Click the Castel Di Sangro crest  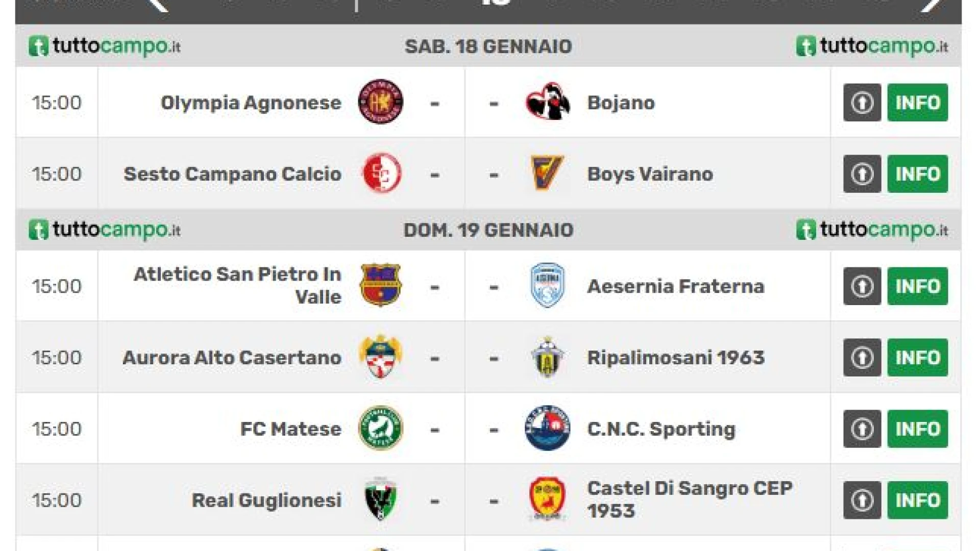click(x=547, y=499)
